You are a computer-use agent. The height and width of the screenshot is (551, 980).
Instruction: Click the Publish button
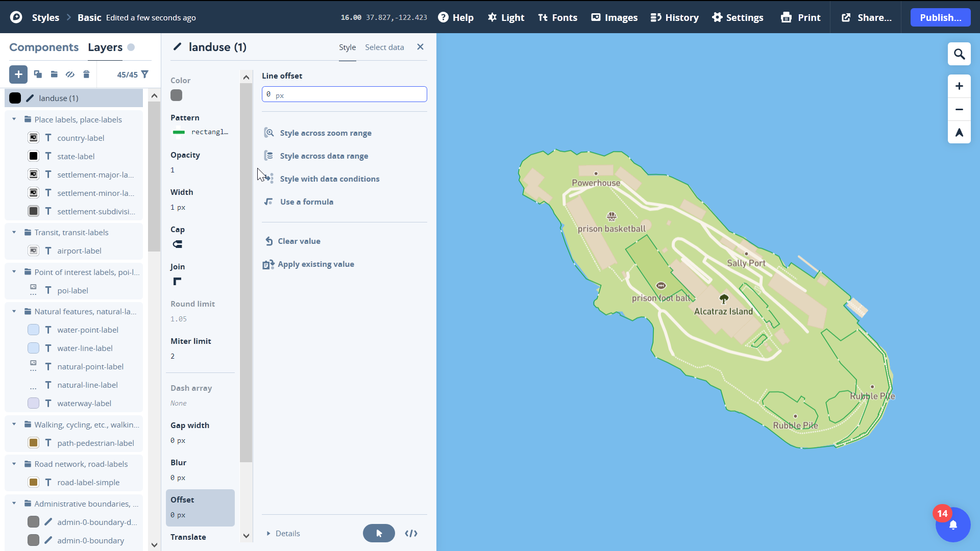[x=940, y=17]
